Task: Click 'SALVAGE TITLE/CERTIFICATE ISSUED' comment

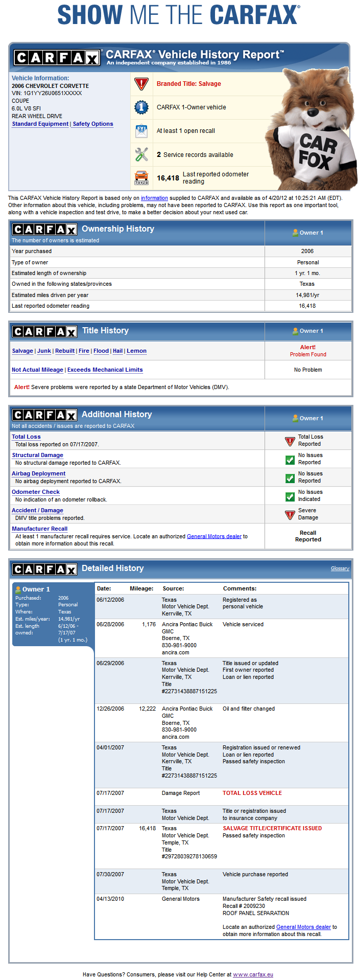Action: 272,828
